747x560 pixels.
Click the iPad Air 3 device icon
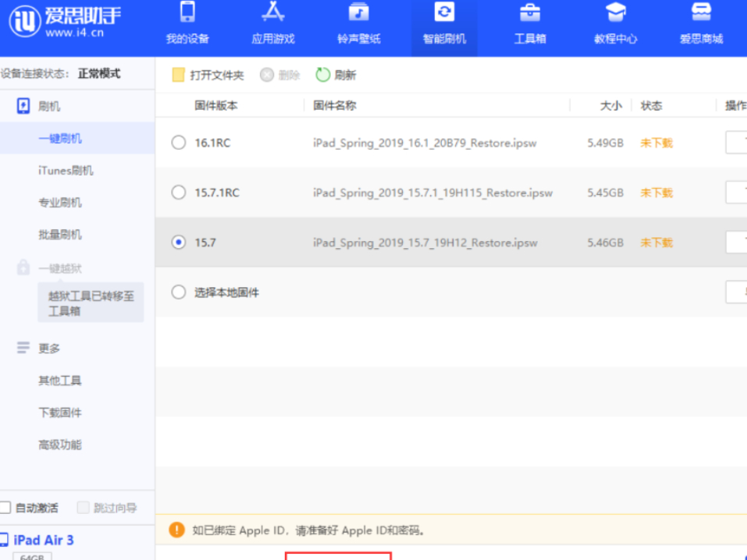(4, 540)
